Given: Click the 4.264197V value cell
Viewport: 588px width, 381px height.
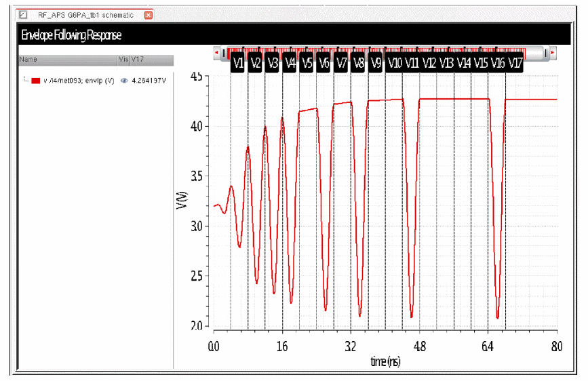Looking at the screenshot, I should click(149, 81).
